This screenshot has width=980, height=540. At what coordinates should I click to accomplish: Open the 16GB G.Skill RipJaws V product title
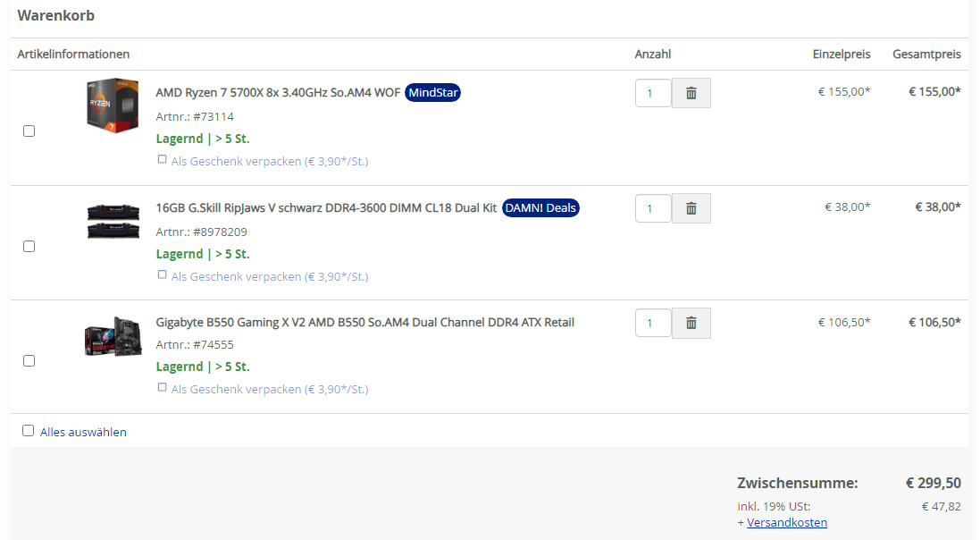point(326,207)
